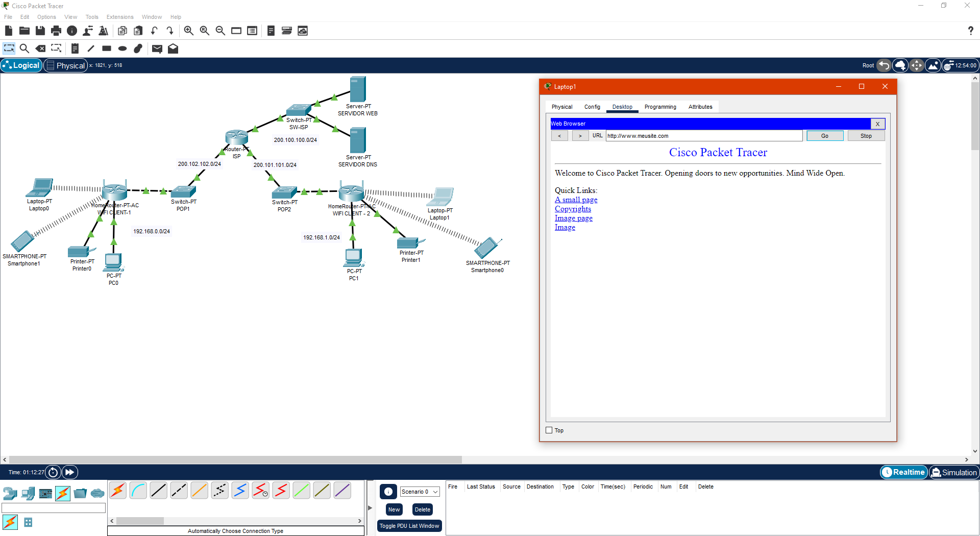Screen dimensions: 980x536
Task: Click Toggle PDU List Window button
Action: [409, 526]
